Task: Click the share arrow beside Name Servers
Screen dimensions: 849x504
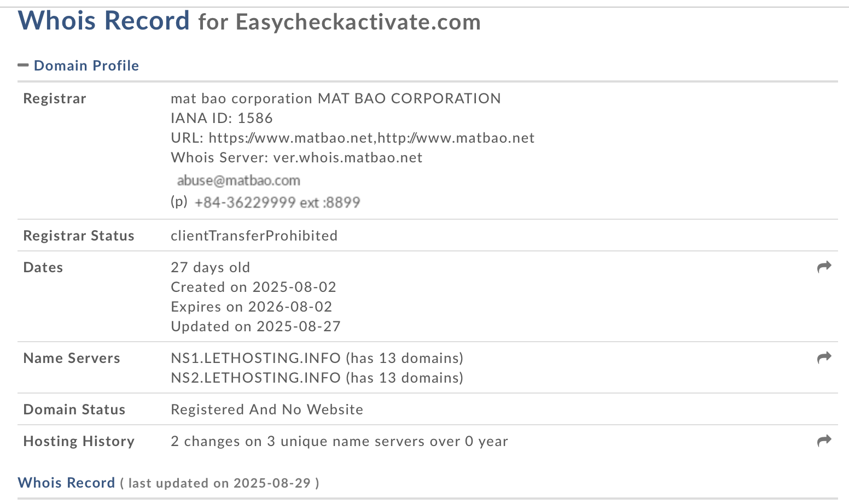Action: point(824,358)
